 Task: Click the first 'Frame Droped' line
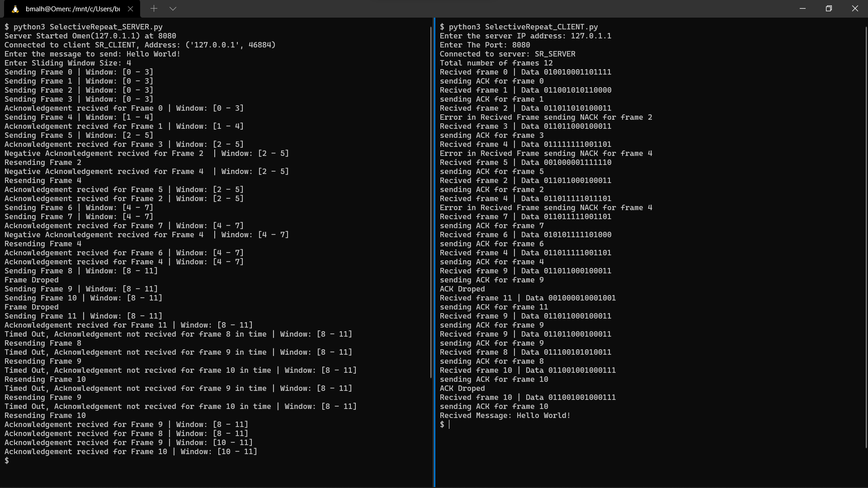tap(31, 280)
